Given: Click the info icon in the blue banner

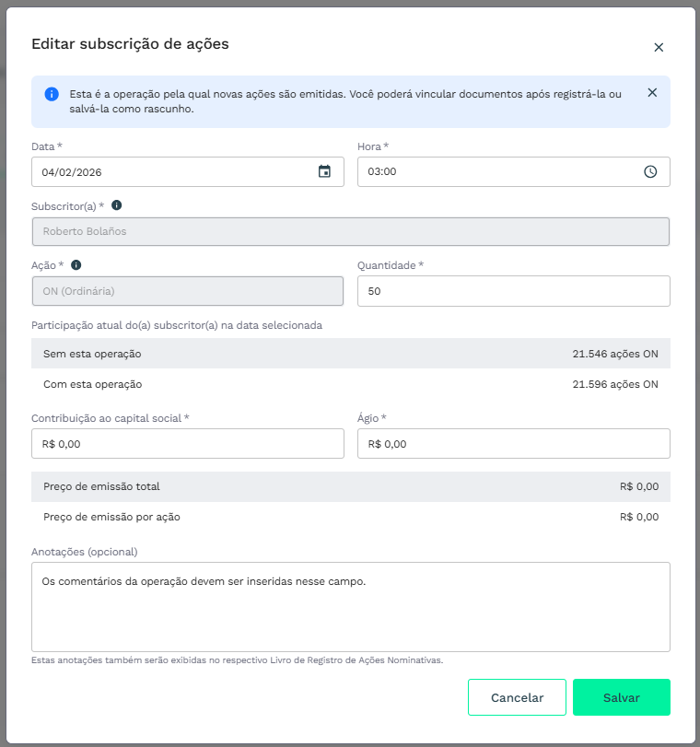Looking at the screenshot, I should pyautogui.click(x=52, y=95).
